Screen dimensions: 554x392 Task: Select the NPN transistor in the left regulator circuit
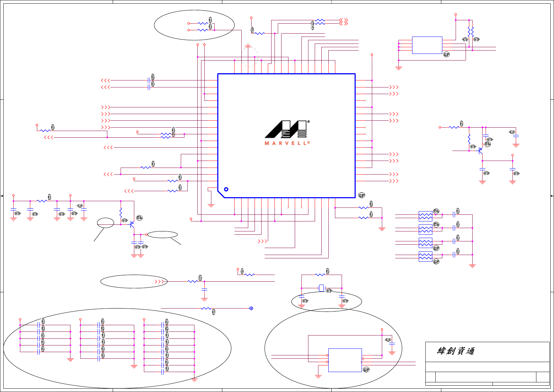pos(132,224)
